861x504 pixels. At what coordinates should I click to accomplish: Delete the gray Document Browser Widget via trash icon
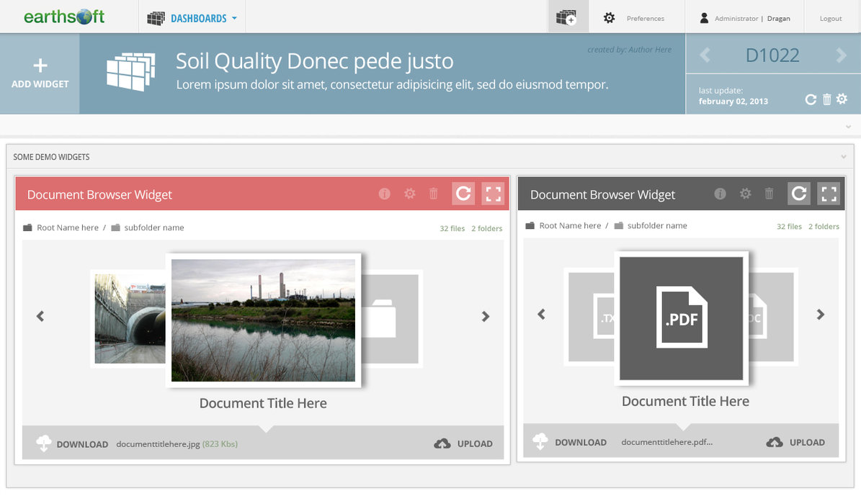pyautogui.click(x=769, y=194)
